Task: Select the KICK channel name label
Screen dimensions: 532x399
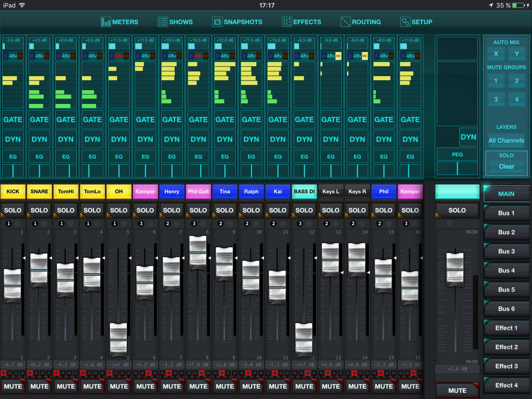Action: click(13, 192)
